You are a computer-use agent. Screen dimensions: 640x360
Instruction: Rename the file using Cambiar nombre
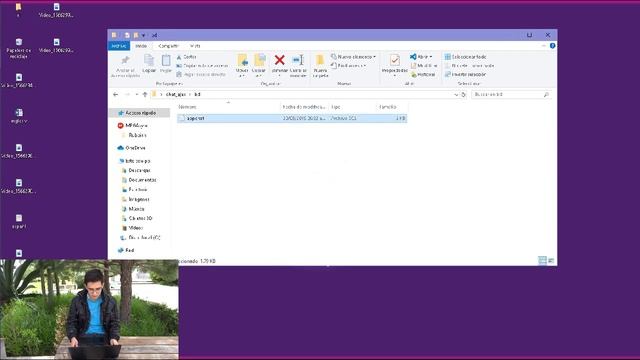click(298, 65)
